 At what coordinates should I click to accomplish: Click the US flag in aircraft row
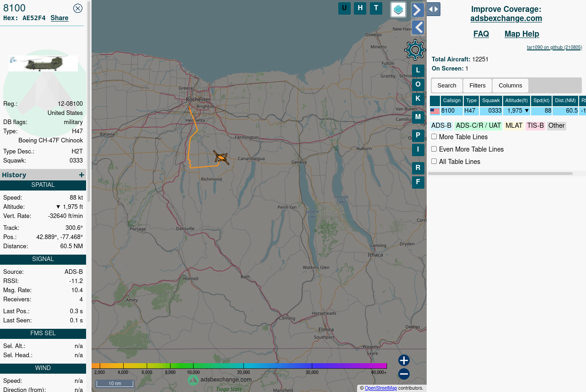point(435,111)
